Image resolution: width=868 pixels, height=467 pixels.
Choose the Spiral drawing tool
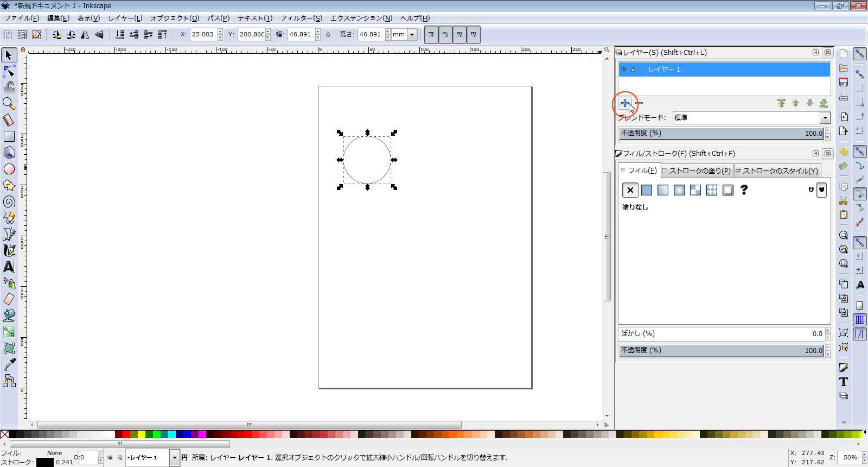coord(9,202)
